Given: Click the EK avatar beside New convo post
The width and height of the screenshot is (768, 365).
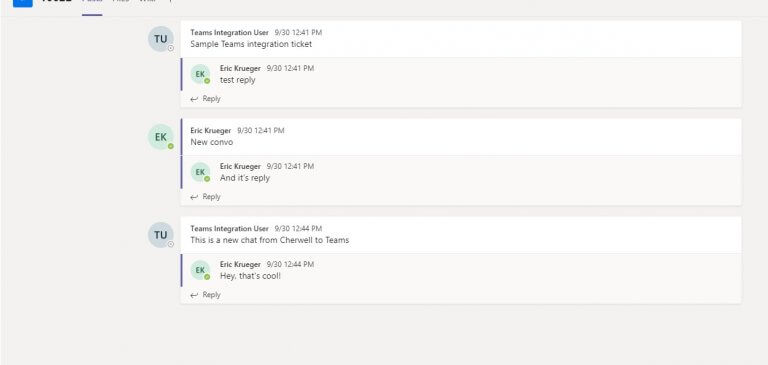Looking at the screenshot, I should [x=161, y=137].
